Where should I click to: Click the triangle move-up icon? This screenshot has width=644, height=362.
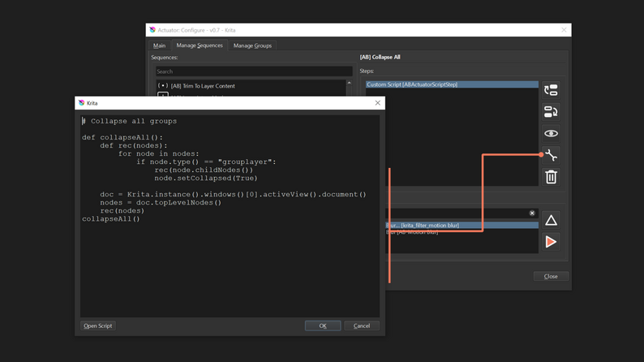coord(551,221)
